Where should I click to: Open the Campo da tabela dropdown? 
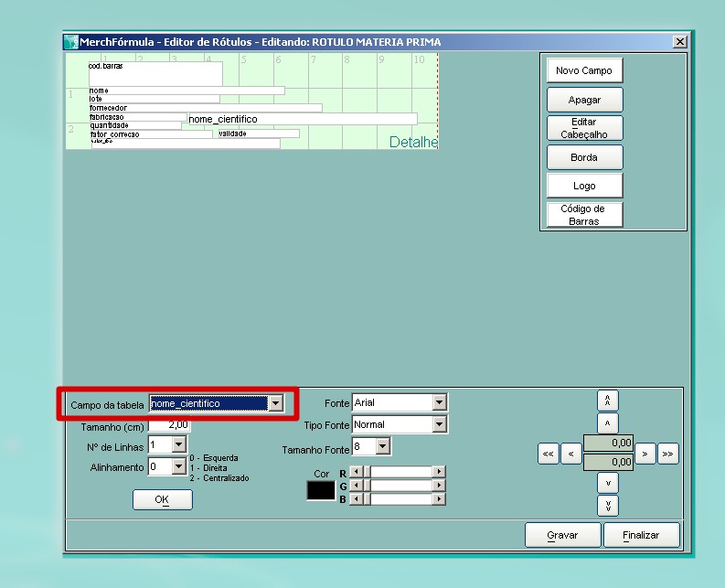tap(275, 403)
